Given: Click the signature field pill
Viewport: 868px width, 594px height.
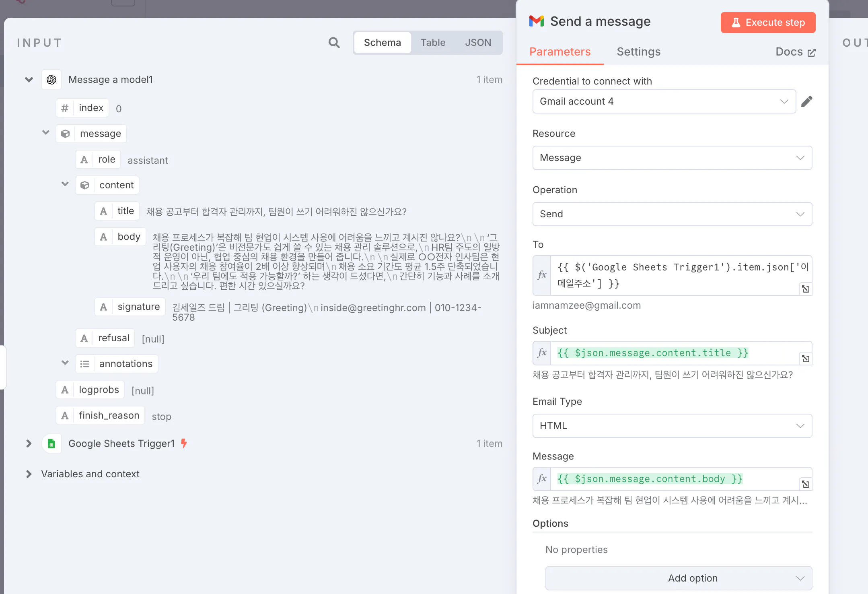Looking at the screenshot, I should (x=130, y=307).
